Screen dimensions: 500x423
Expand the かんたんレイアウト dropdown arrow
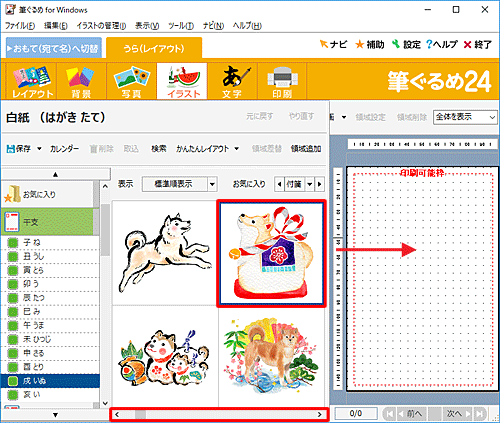[236, 149]
